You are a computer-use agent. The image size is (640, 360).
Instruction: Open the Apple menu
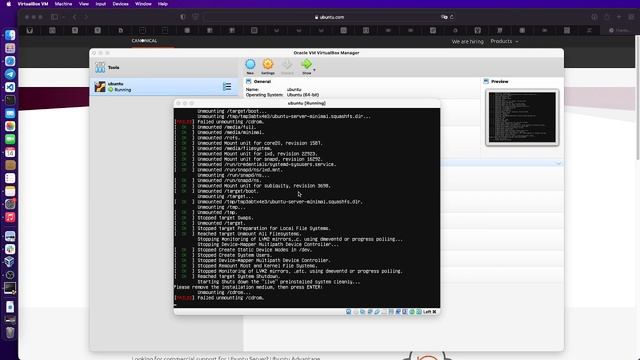[x=9, y=4]
